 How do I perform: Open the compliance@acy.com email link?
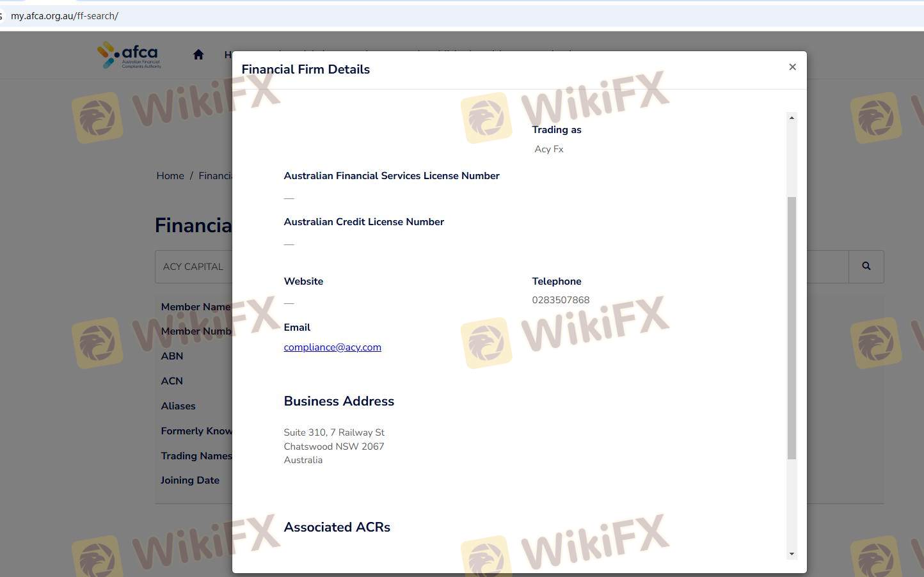click(332, 347)
